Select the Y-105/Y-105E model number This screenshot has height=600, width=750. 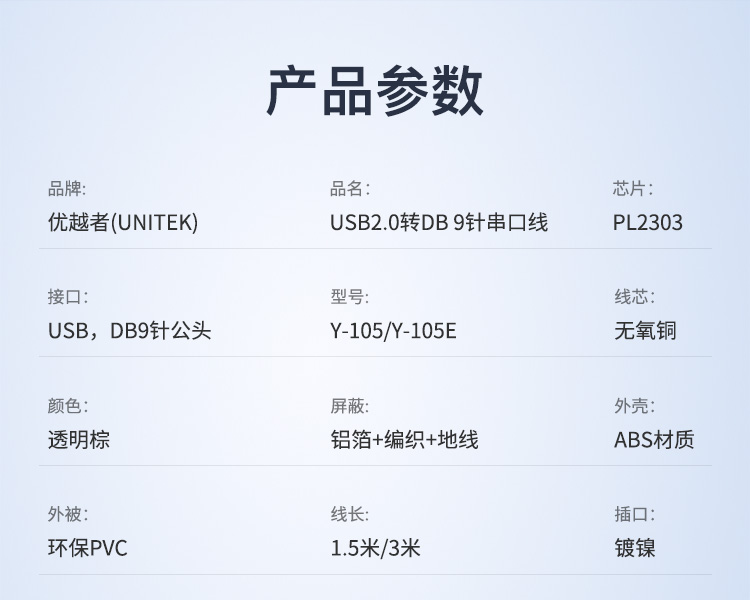pyautogui.click(x=393, y=330)
